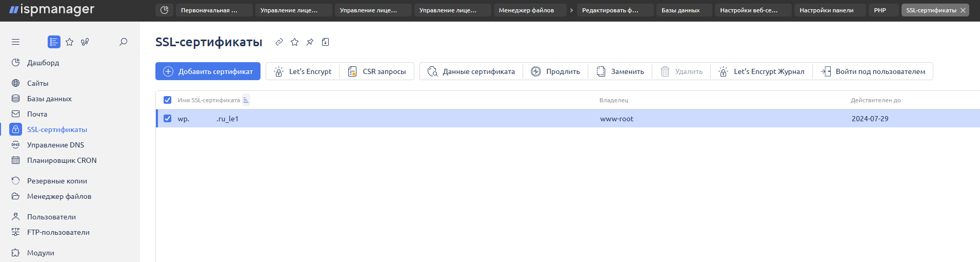Go to Сайты in the sidebar
Viewport: 980px width, 262px height.
pyautogui.click(x=37, y=83)
